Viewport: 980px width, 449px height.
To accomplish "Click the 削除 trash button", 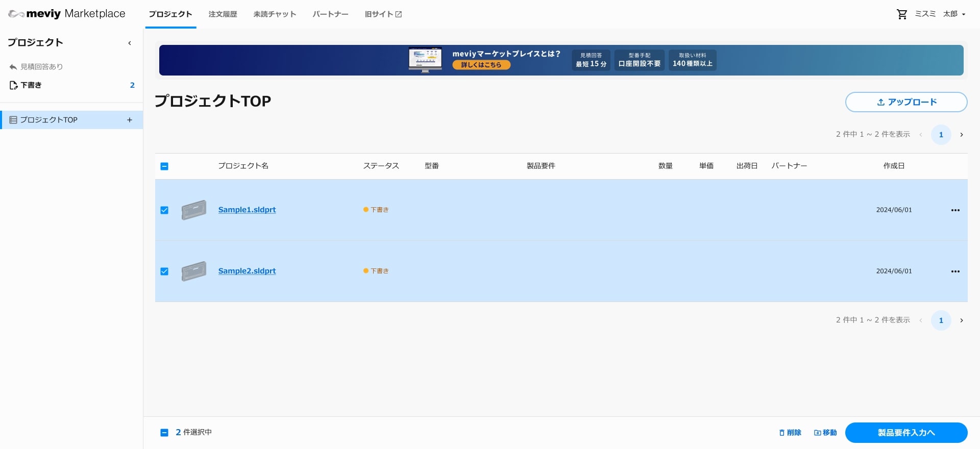I will pyautogui.click(x=790, y=433).
